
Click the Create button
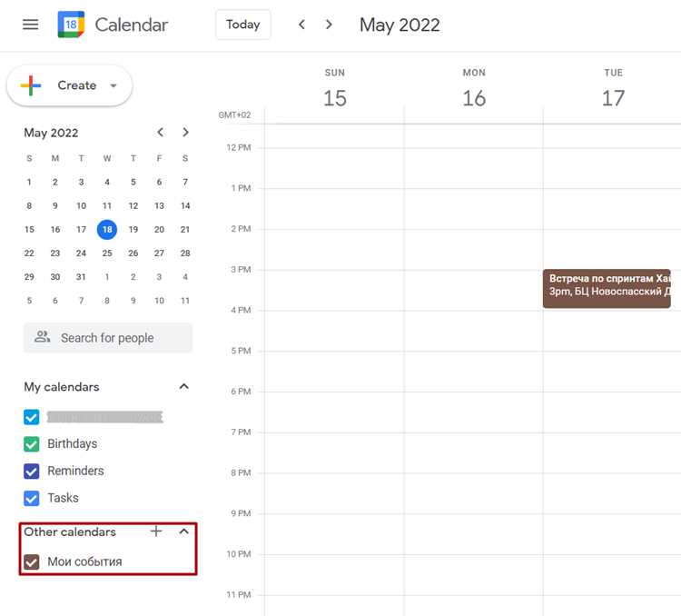coord(70,85)
